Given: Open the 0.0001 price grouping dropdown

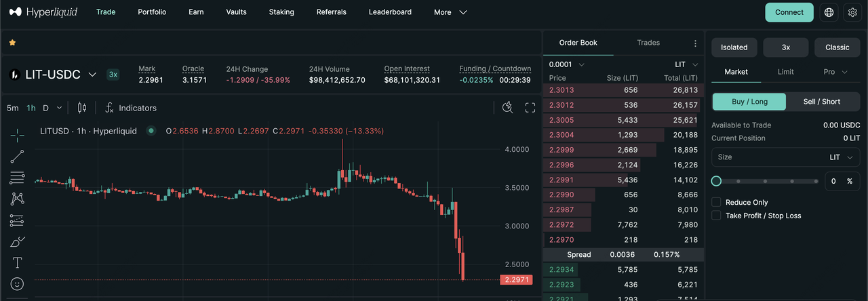Looking at the screenshot, I should 566,64.
